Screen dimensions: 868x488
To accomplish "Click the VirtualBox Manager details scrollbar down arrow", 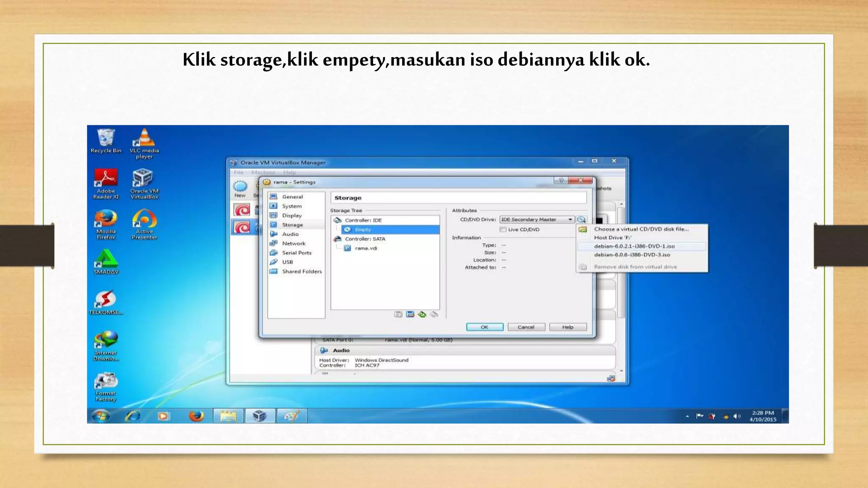I will [621, 371].
